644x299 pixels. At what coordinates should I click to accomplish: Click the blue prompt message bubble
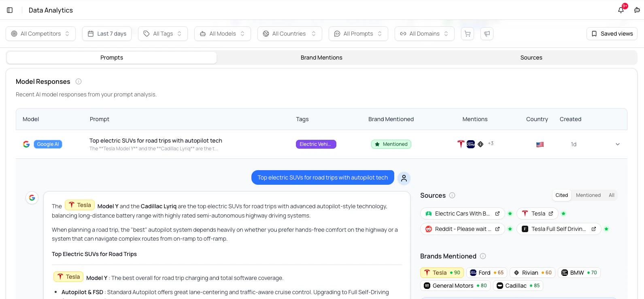pos(323,177)
